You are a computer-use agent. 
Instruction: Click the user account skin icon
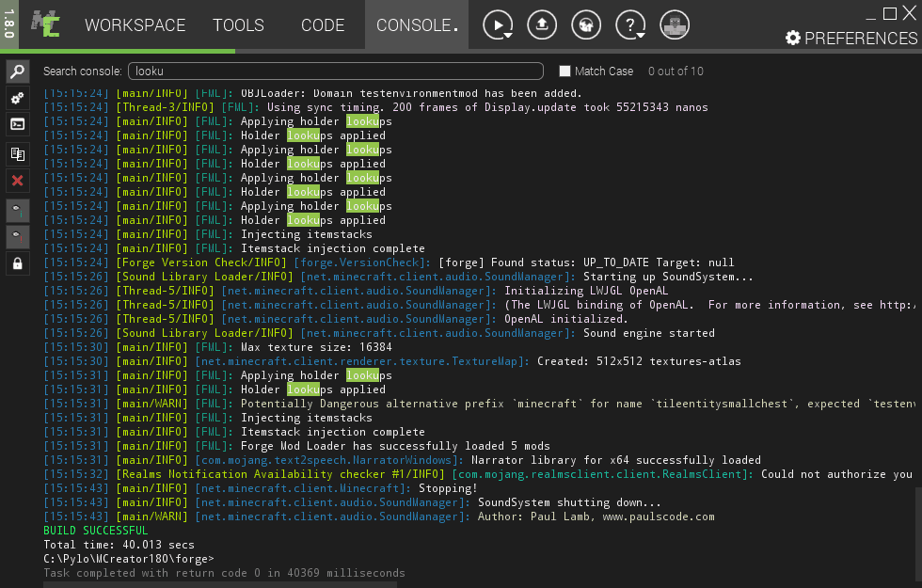click(675, 24)
